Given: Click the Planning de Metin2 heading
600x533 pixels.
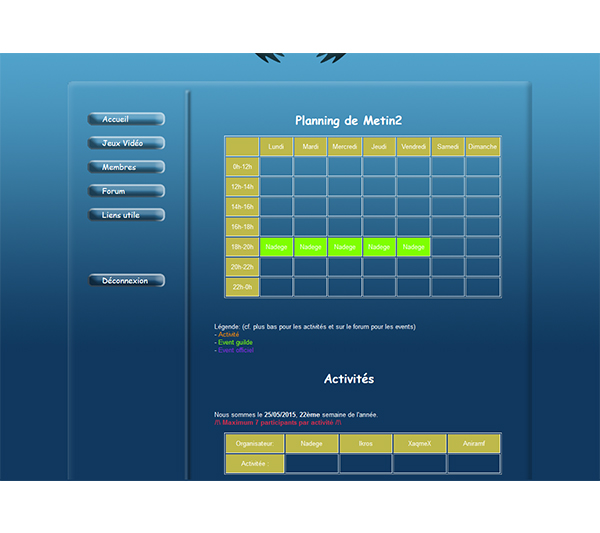Looking at the screenshot, I should [348, 121].
